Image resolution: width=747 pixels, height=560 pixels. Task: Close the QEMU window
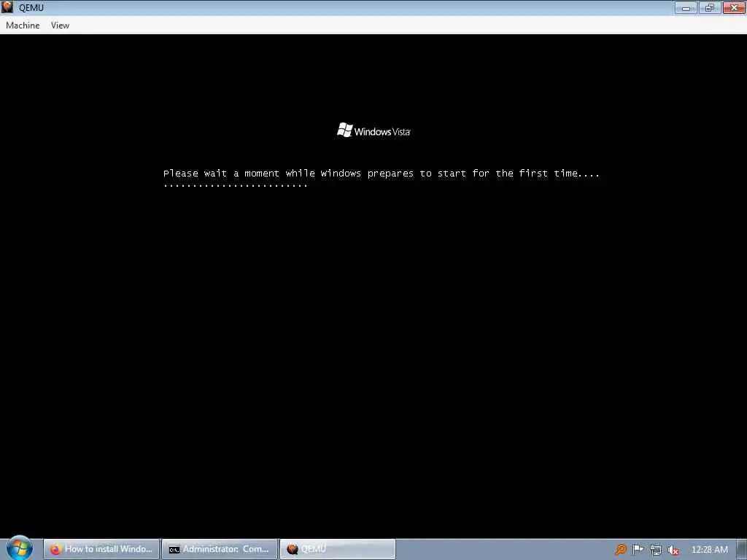point(734,7)
